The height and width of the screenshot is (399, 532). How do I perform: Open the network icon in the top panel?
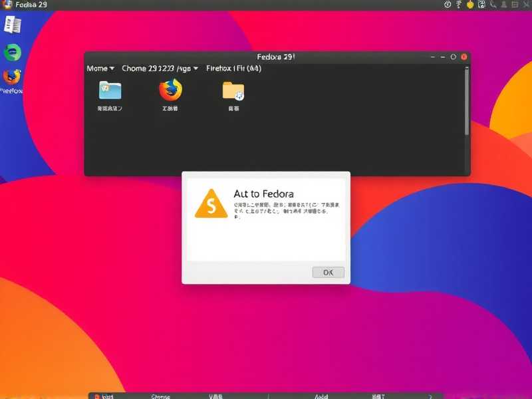[x=458, y=5]
